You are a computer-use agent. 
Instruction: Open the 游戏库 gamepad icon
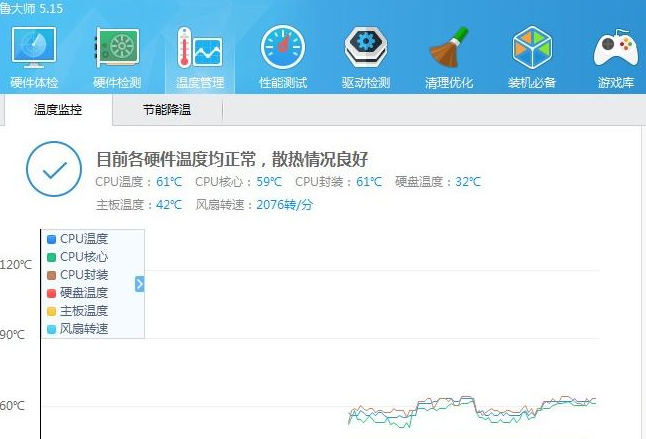[x=615, y=49]
